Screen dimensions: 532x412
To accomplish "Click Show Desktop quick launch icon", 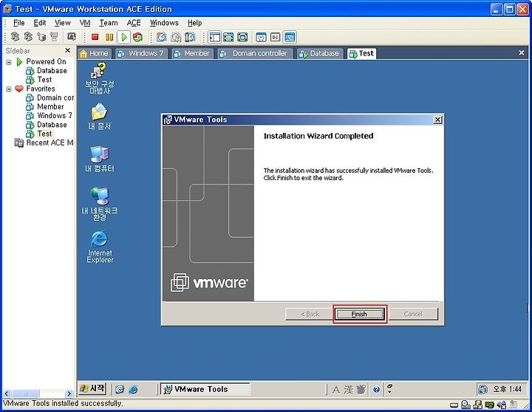I will 120,389.
